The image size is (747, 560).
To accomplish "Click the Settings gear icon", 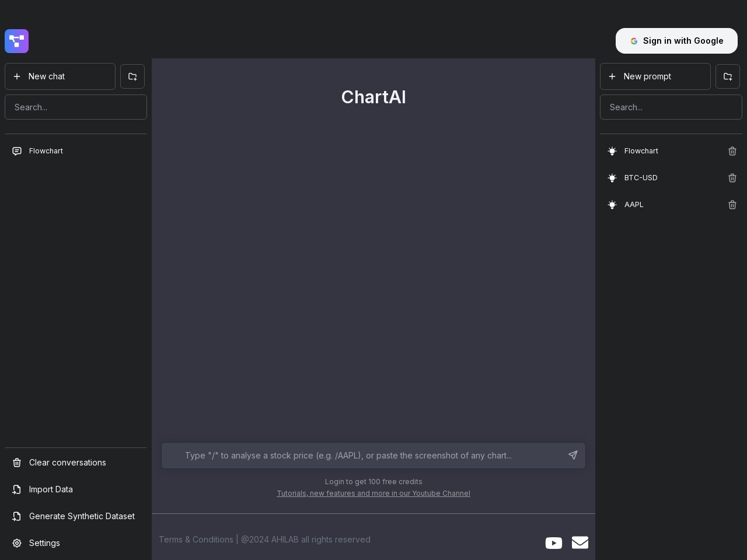I will click(x=17, y=543).
